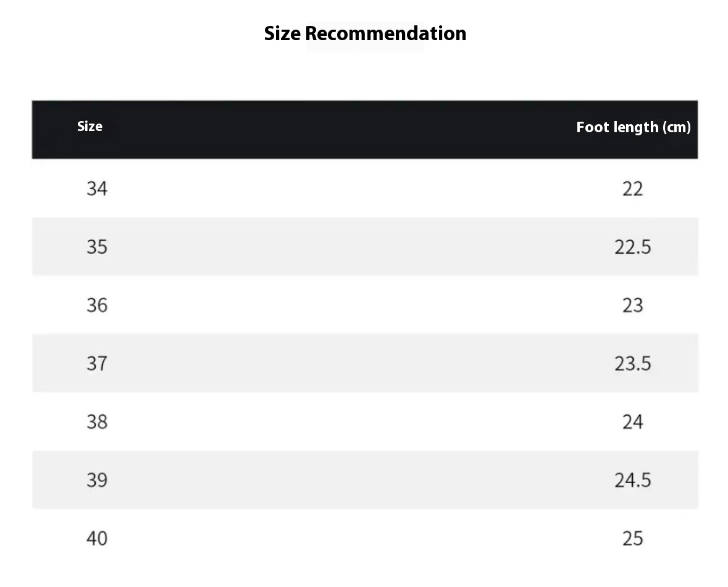Pick size 38 from the chart
Screen dimensions: 728x587
click(x=97, y=422)
